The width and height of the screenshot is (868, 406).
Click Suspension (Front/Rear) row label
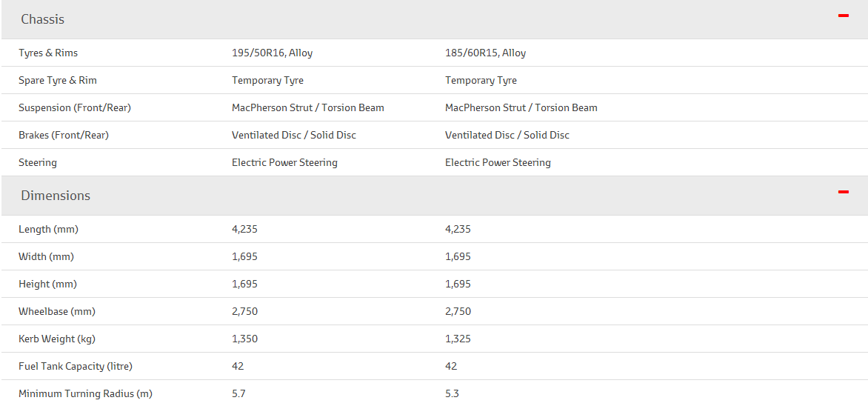click(75, 108)
